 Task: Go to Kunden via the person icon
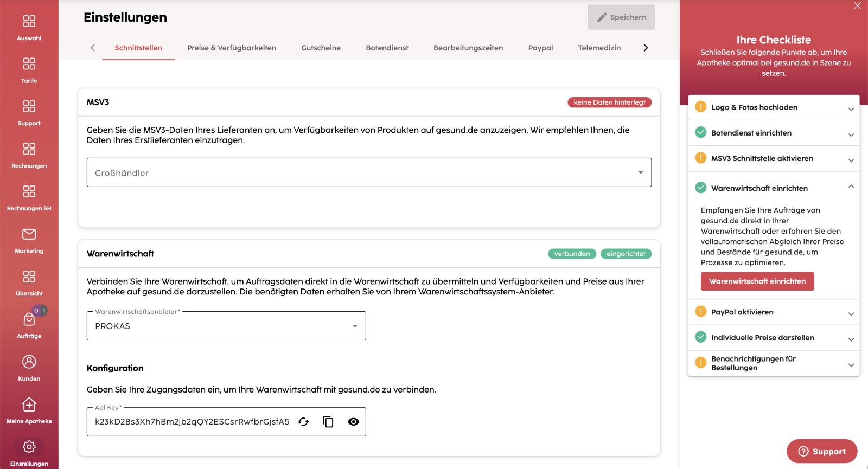pyautogui.click(x=29, y=362)
